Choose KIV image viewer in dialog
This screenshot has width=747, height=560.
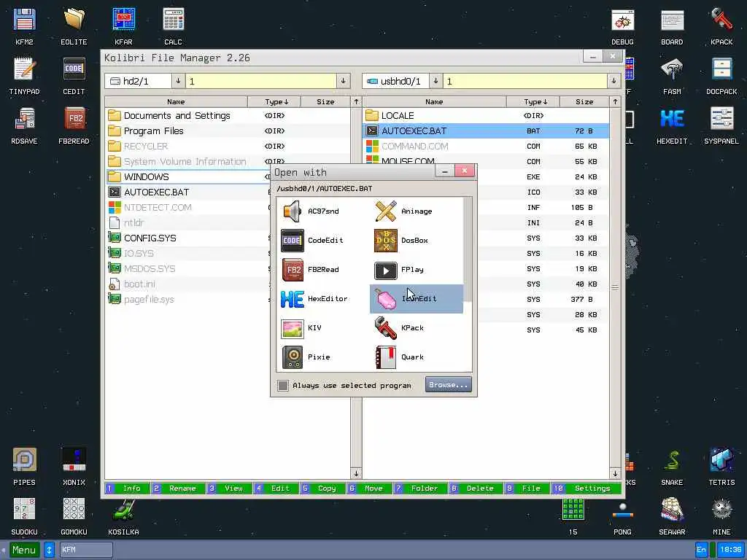coord(322,327)
